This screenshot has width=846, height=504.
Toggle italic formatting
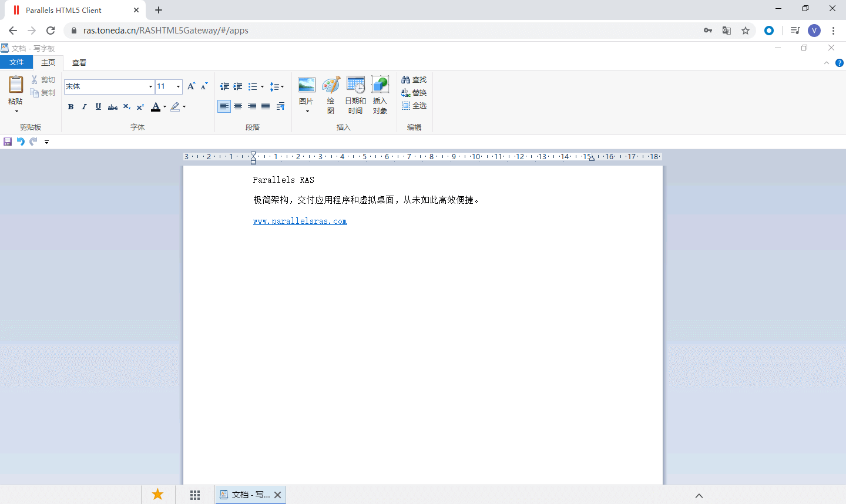(84, 107)
